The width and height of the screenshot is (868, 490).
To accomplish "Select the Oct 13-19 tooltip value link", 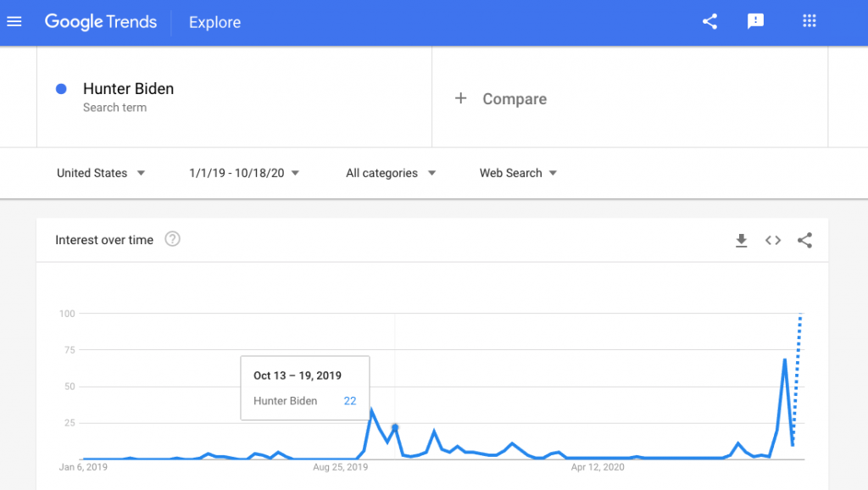I will [349, 401].
